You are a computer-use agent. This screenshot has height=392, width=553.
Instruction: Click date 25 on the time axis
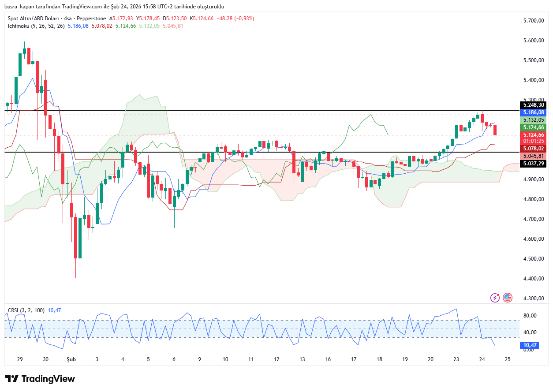(508, 359)
